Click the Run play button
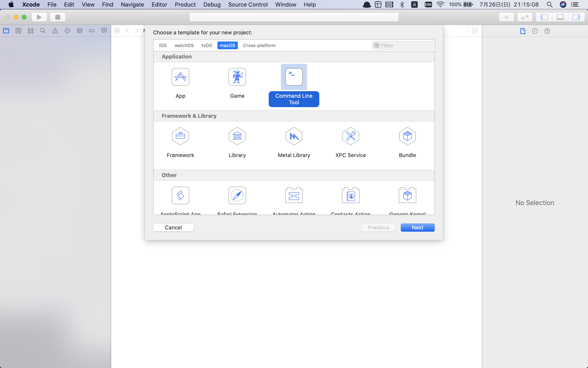 (39, 17)
